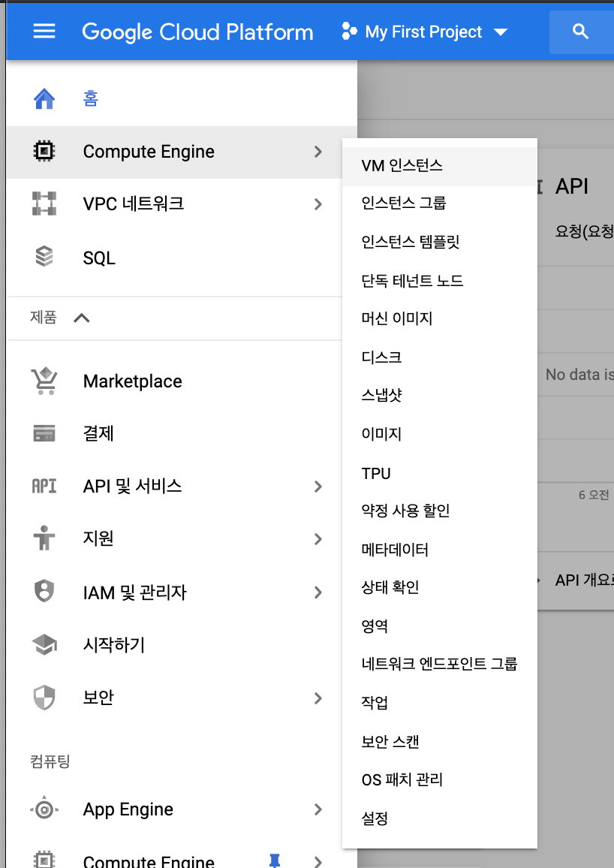Expand the IAM 및 관리자 submenu arrow
Screen dimensions: 614x868
318,592
